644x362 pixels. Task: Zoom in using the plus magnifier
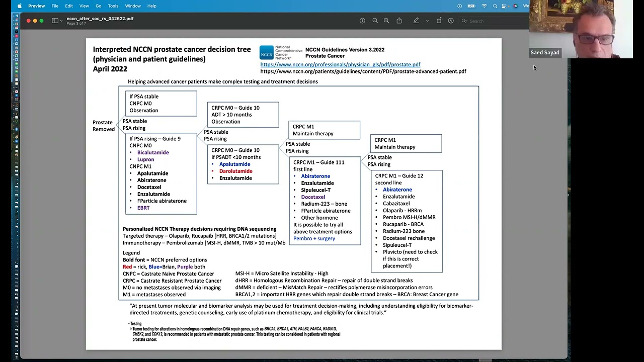pyautogui.click(x=386, y=21)
